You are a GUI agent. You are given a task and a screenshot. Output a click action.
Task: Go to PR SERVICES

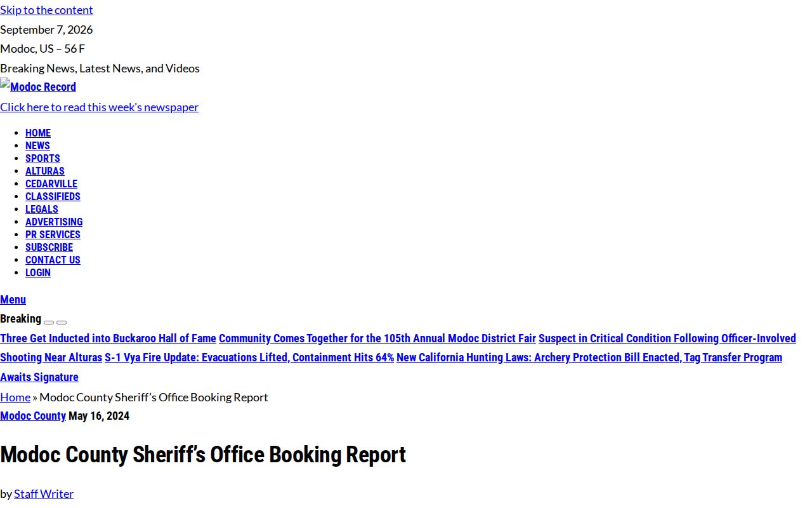[x=53, y=234]
